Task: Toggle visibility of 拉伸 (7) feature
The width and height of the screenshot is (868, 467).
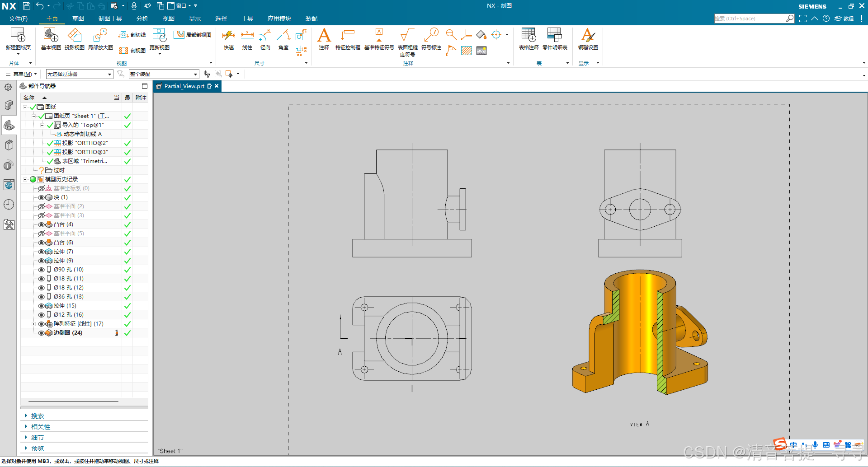Action: point(41,252)
